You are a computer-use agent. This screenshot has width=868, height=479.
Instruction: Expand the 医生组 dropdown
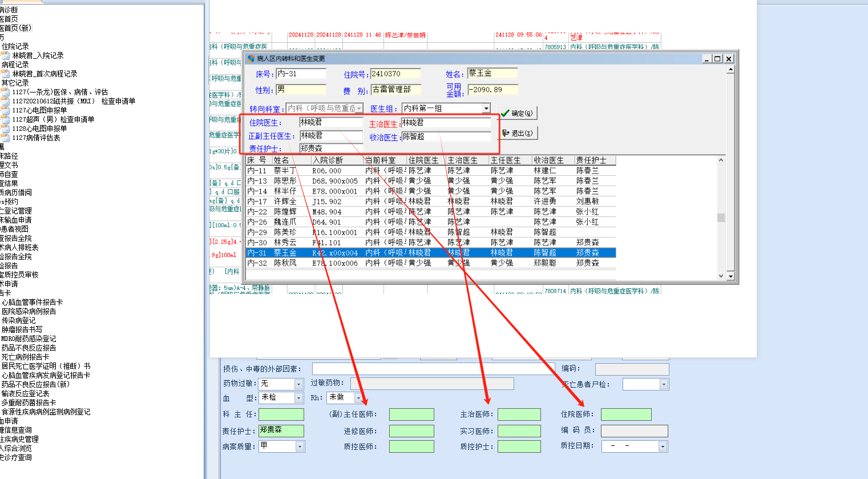pos(486,108)
